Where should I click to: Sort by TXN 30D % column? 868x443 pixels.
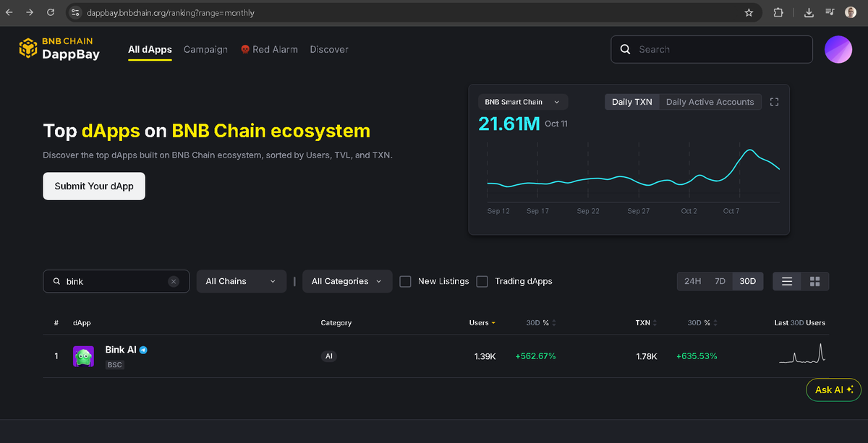pyautogui.click(x=702, y=323)
